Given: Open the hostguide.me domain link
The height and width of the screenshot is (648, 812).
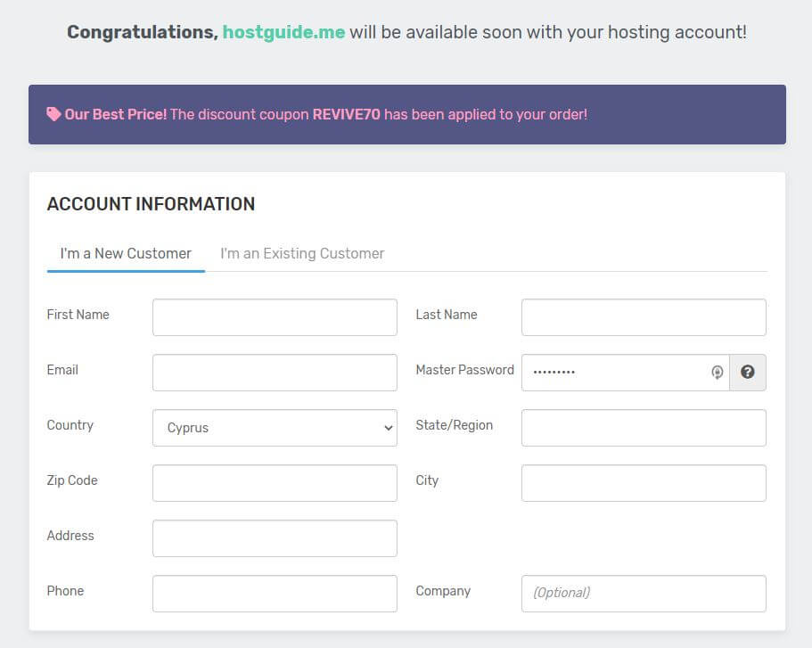Looking at the screenshot, I should [283, 32].
